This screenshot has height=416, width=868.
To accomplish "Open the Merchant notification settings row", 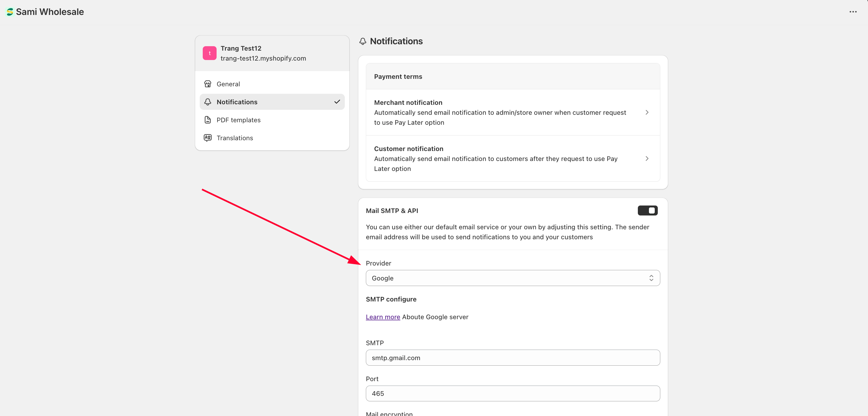I will [500, 112].
